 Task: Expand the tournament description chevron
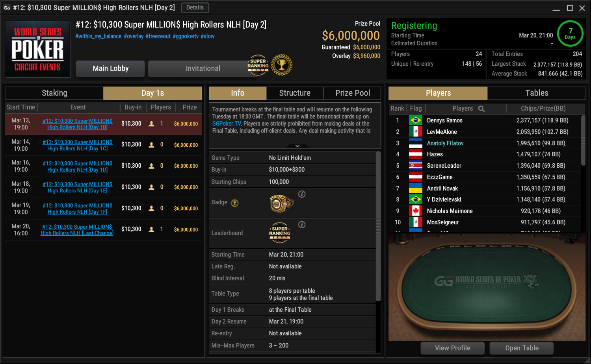(297, 146)
